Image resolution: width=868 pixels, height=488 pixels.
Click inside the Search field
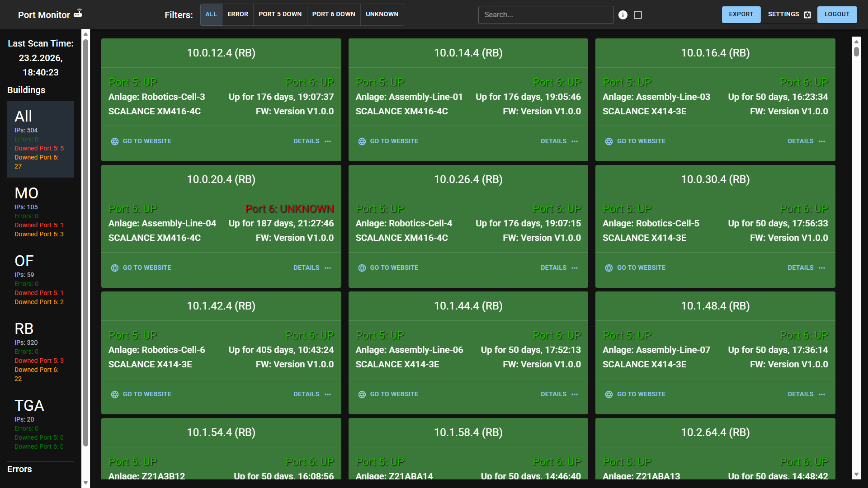click(x=546, y=15)
